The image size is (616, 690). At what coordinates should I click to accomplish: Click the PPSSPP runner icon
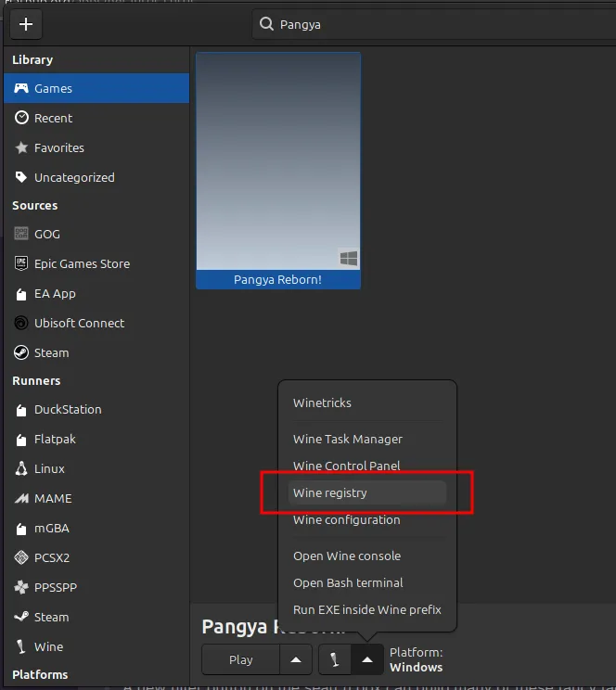(21, 587)
